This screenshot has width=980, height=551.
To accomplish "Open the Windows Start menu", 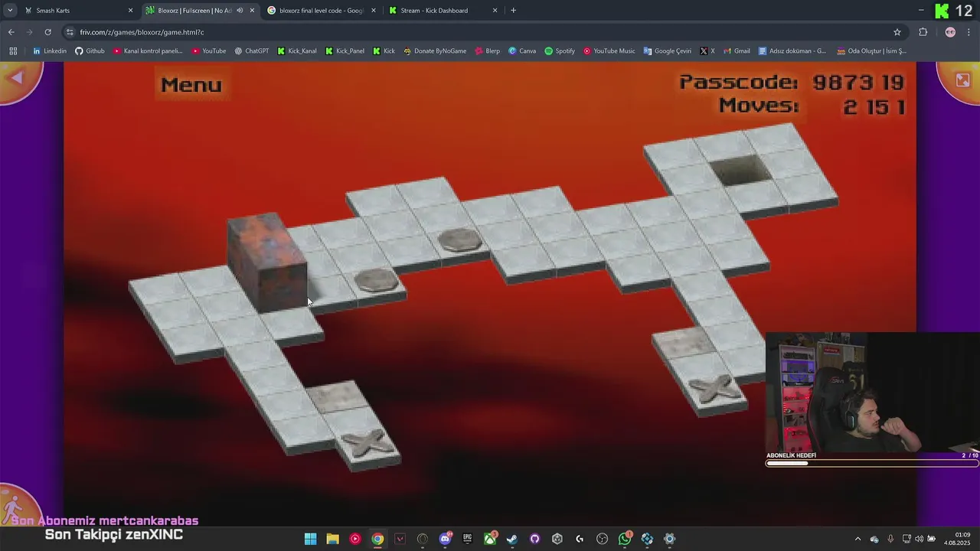I will tap(310, 539).
